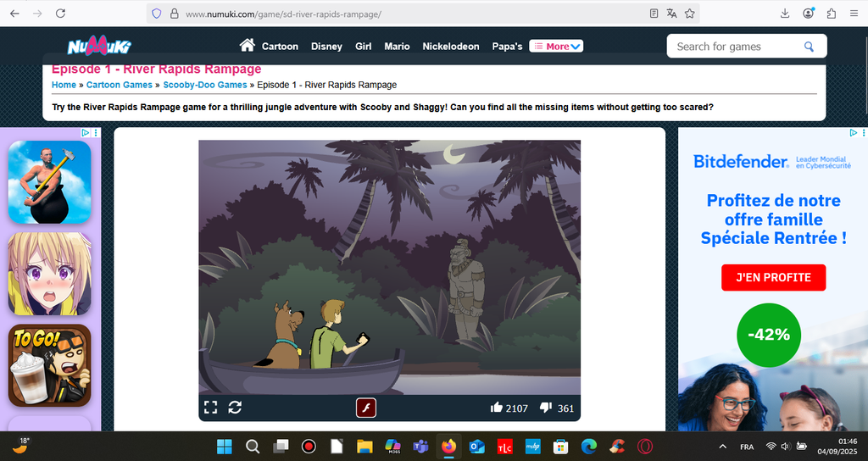Open the Mario category menu

(x=397, y=47)
